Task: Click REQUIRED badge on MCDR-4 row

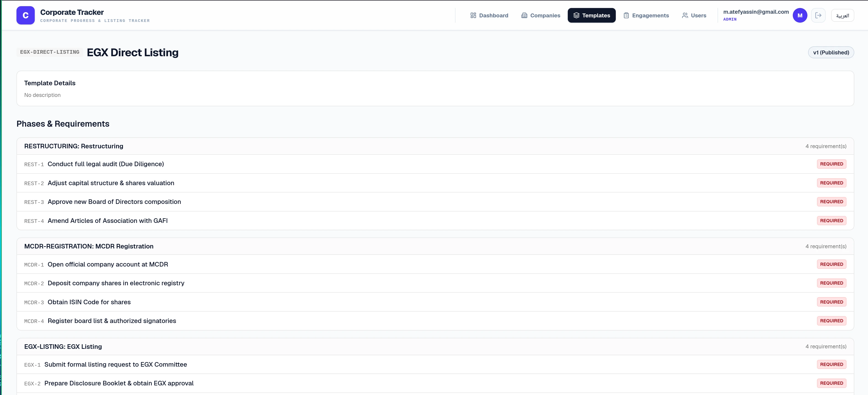Action: coord(831,321)
